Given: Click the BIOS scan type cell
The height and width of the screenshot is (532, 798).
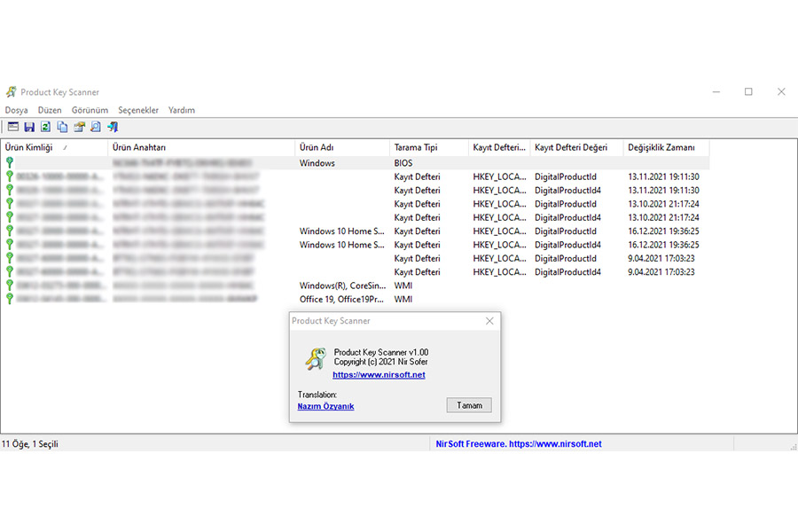Looking at the screenshot, I should 403,163.
